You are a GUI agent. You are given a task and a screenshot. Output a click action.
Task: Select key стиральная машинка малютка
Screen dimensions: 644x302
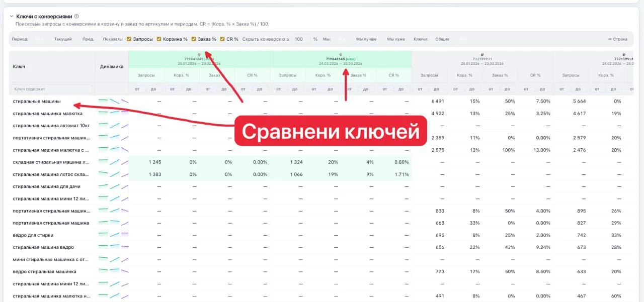click(48, 114)
